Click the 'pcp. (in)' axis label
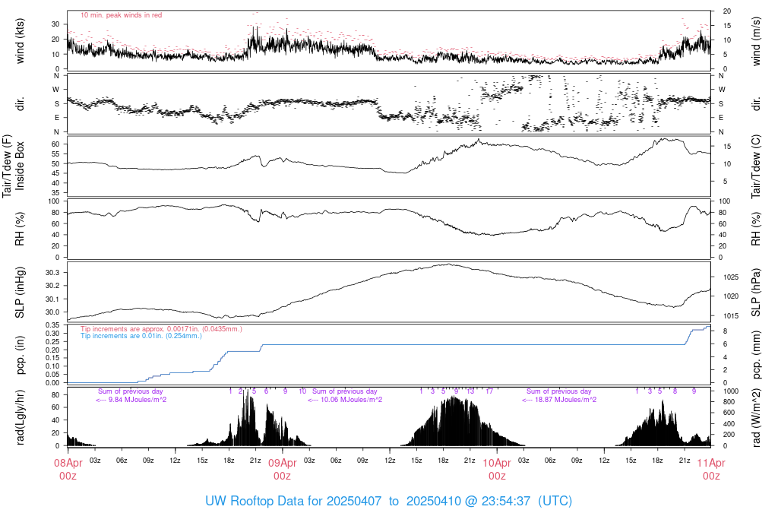 tap(20, 355)
